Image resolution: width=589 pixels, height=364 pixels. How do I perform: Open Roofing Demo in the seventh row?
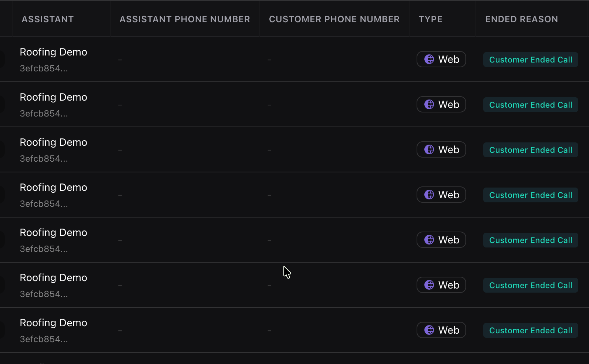[54, 323]
